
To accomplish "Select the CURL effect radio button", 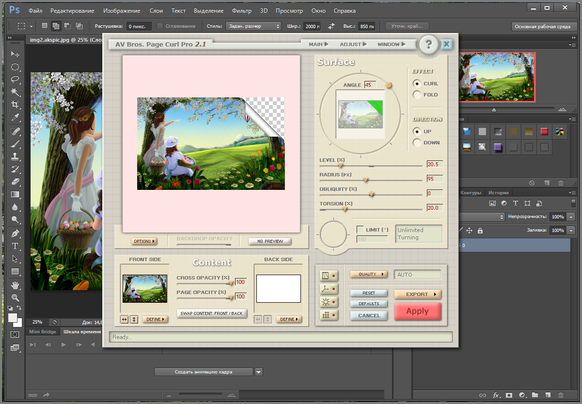I will [417, 84].
